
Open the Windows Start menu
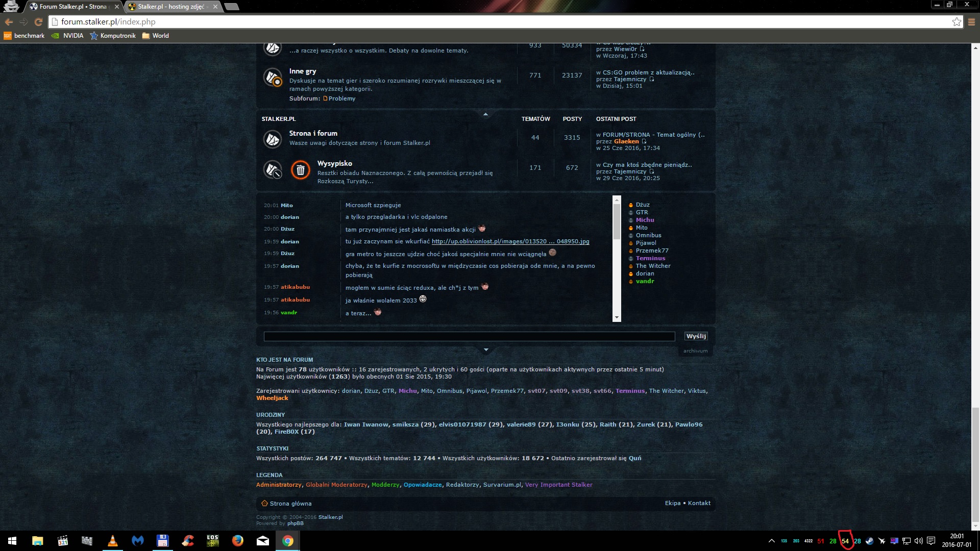tap(12, 541)
